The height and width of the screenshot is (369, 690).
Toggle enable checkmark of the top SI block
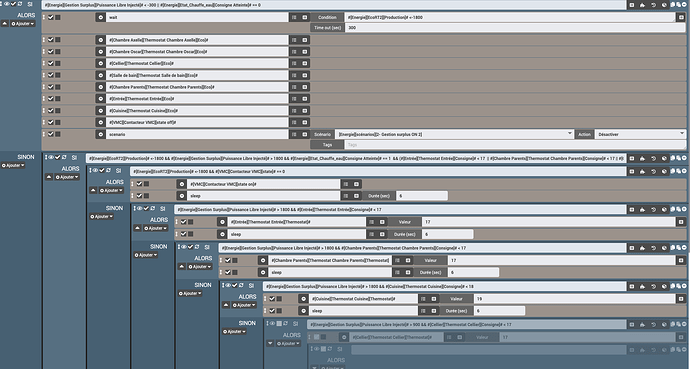(x=13, y=4)
